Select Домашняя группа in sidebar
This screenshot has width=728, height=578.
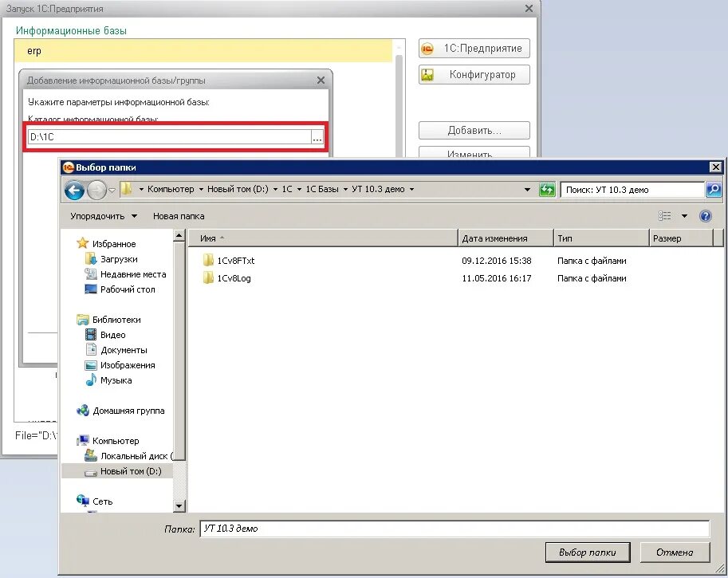point(120,411)
